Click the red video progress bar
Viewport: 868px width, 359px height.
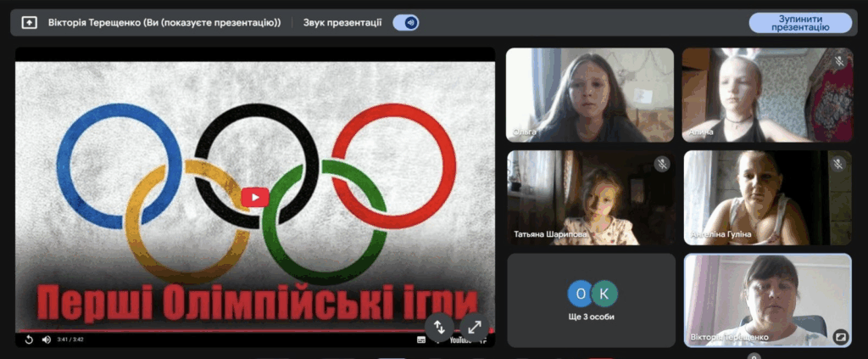click(255, 331)
